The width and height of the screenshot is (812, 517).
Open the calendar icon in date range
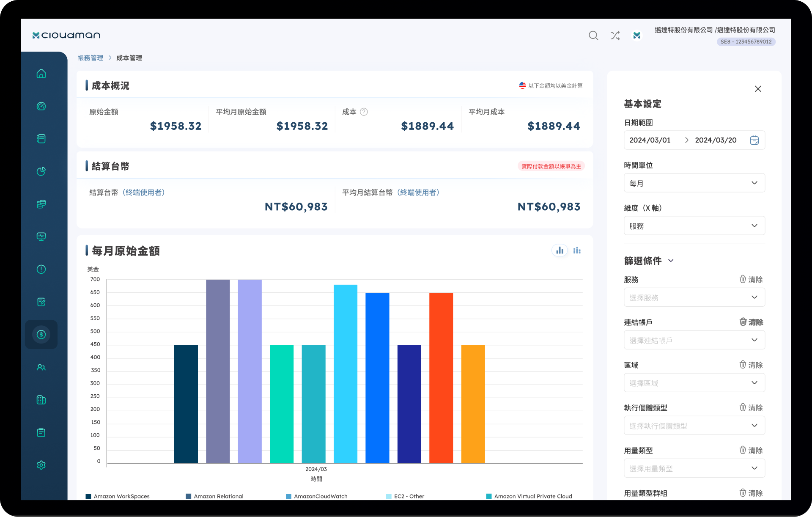tap(754, 140)
